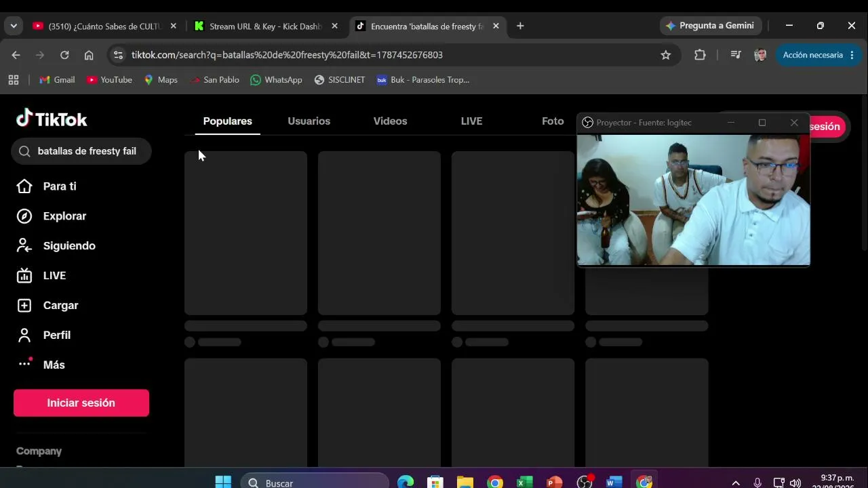Image resolution: width=868 pixels, height=488 pixels.
Task: Close the Kick Dashboard browser tab
Action: [x=334, y=26]
